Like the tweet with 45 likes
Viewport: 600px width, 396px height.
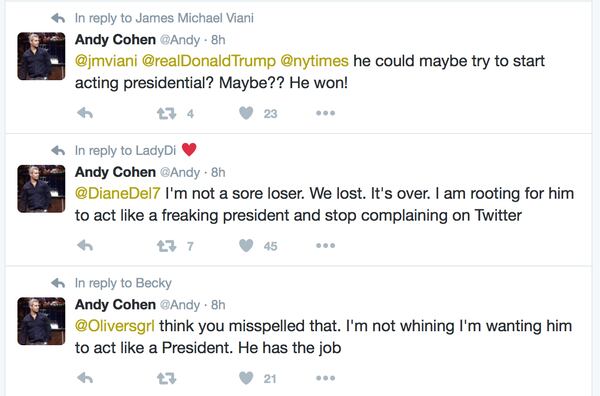246,246
